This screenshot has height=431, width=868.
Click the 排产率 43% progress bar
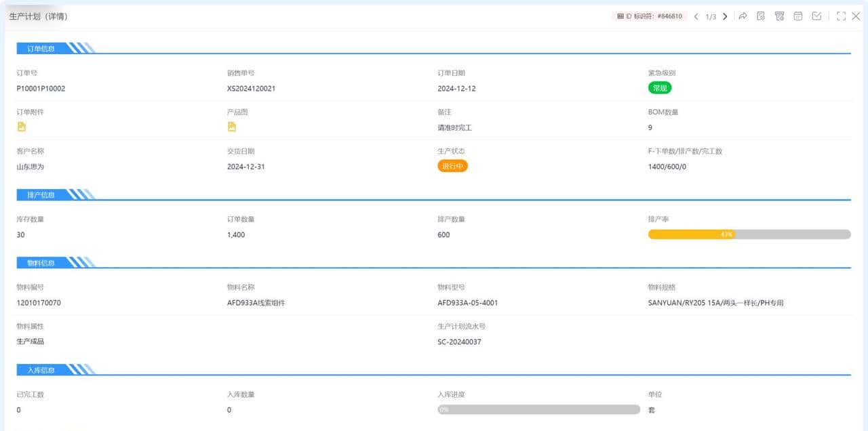749,234
